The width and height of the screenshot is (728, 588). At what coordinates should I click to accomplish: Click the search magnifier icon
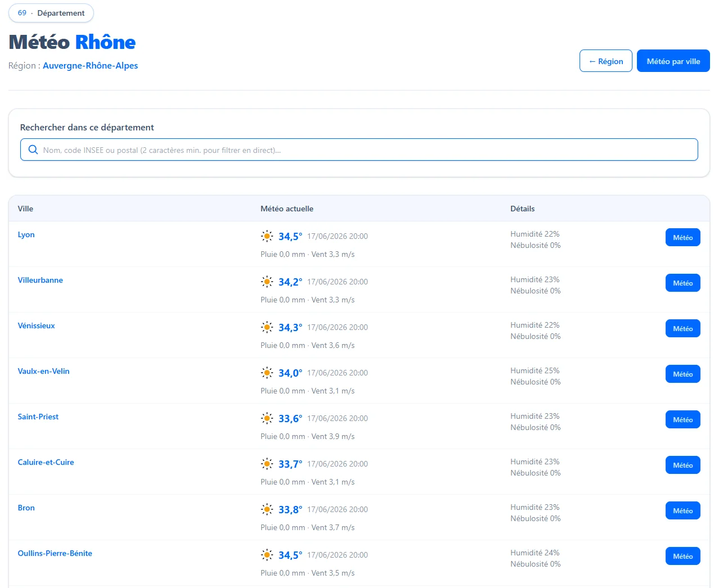33,150
